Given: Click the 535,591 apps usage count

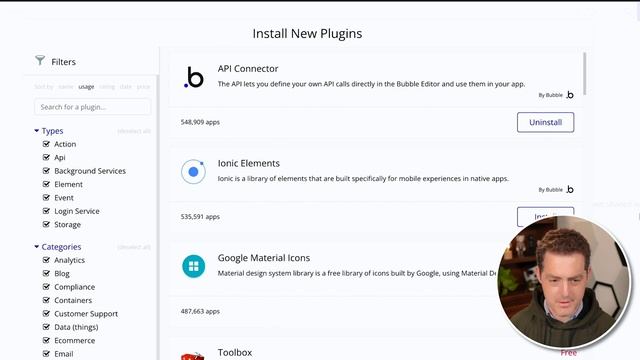Looking at the screenshot, I should [x=200, y=217].
